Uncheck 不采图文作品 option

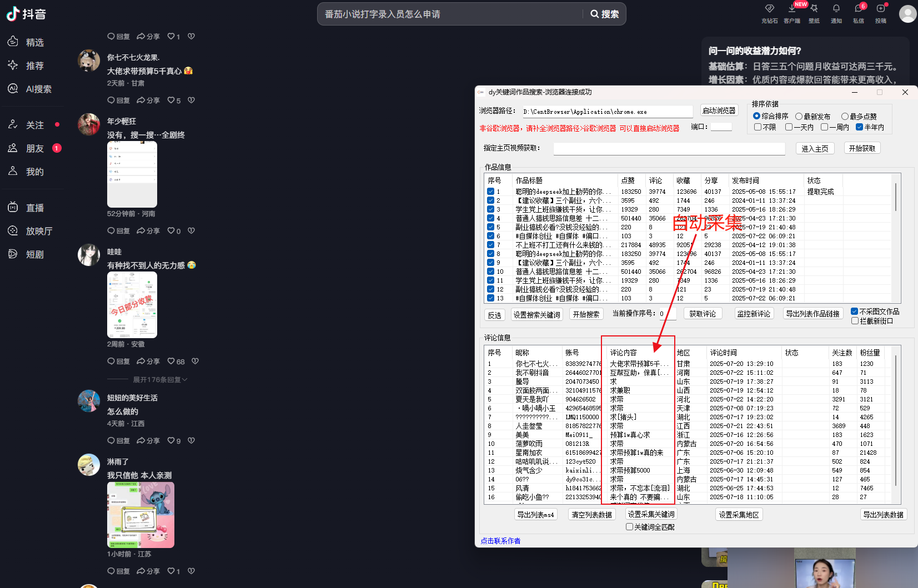[855, 311]
